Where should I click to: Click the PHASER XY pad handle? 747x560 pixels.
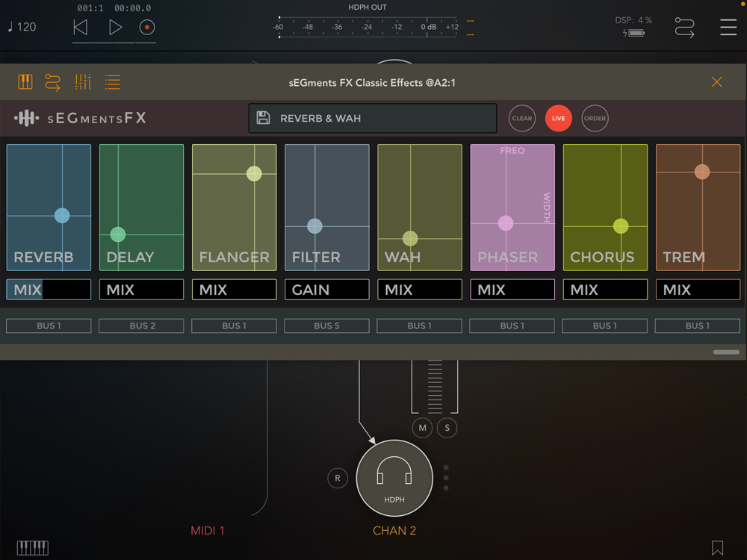506,223
